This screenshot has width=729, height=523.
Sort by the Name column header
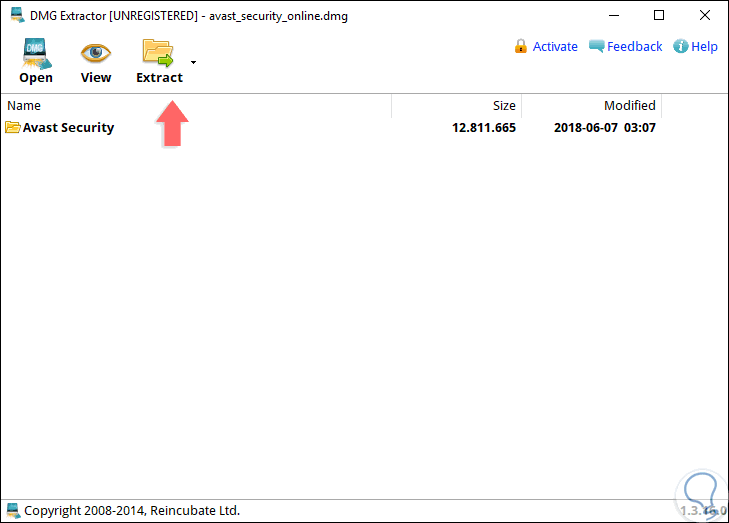(x=196, y=106)
